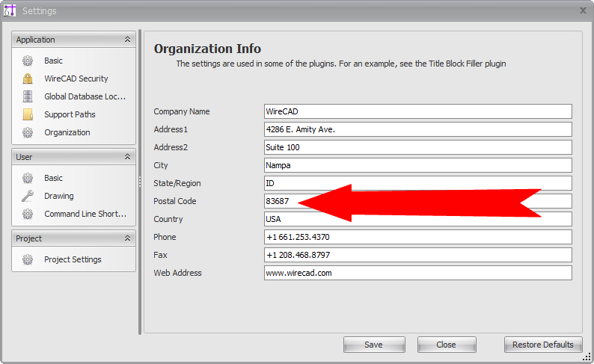Collapse the Project group
This screenshot has width=594, height=364.
128,238
